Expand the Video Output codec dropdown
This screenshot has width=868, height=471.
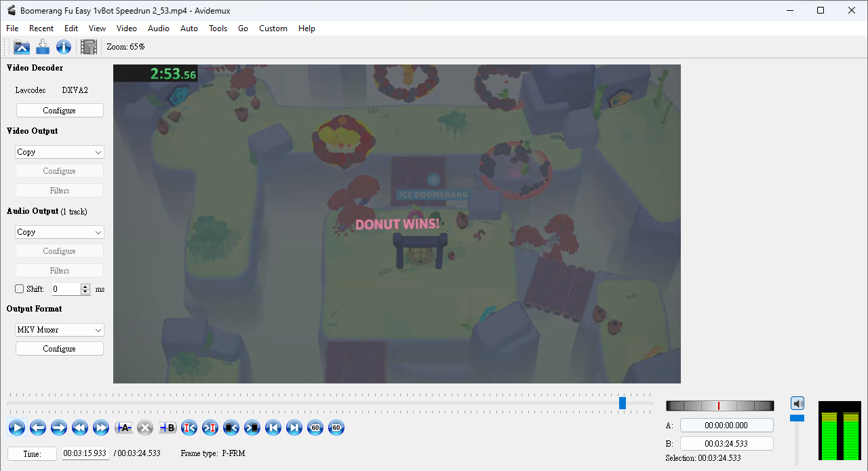click(60, 152)
